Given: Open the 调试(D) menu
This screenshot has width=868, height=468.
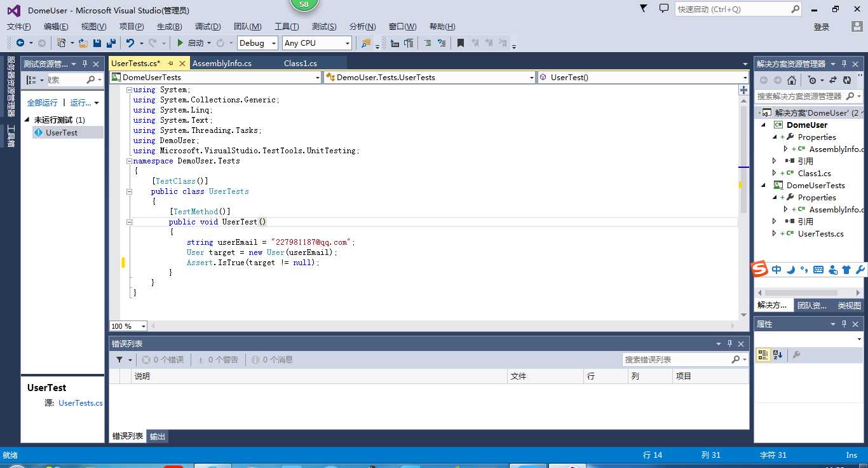Looking at the screenshot, I should 208,26.
